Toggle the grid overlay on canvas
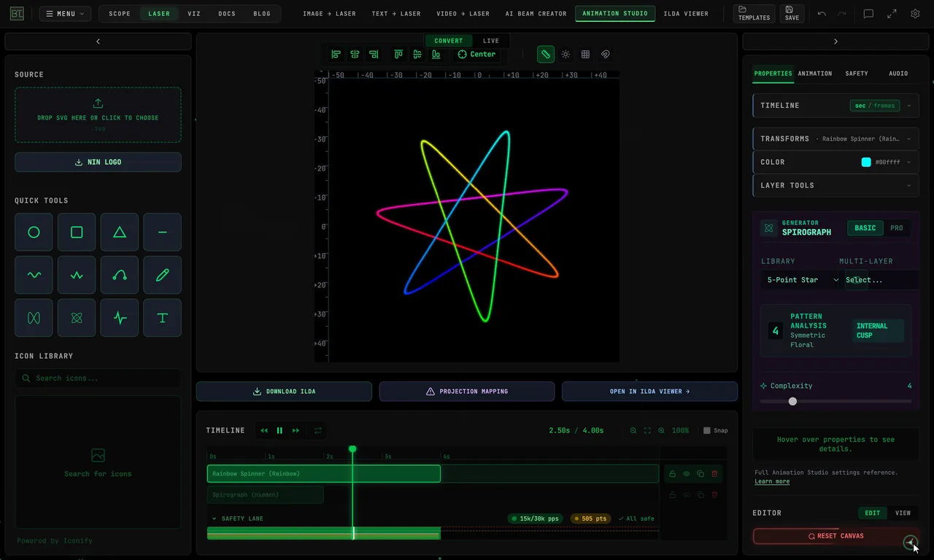The height and width of the screenshot is (560, 934). coord(585,54)
